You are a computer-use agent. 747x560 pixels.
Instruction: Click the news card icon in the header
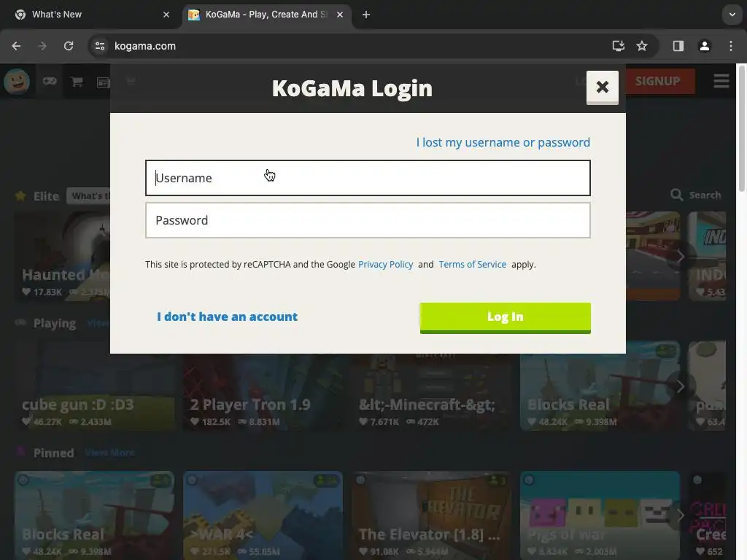[x=103, y=83]
